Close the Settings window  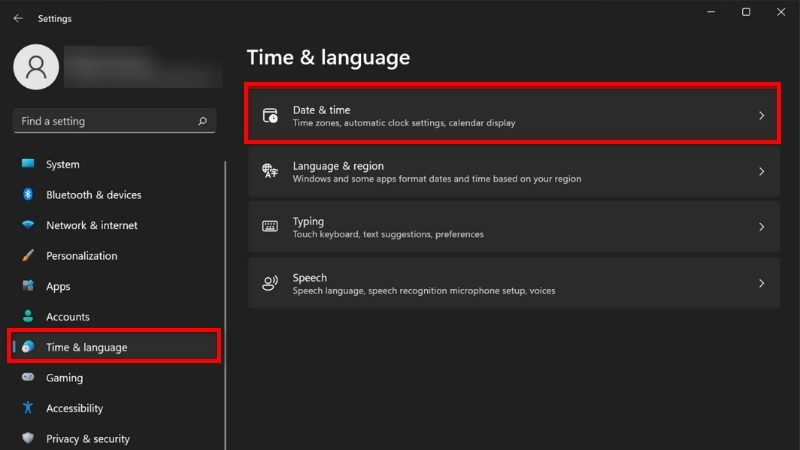tap(781, 12)
